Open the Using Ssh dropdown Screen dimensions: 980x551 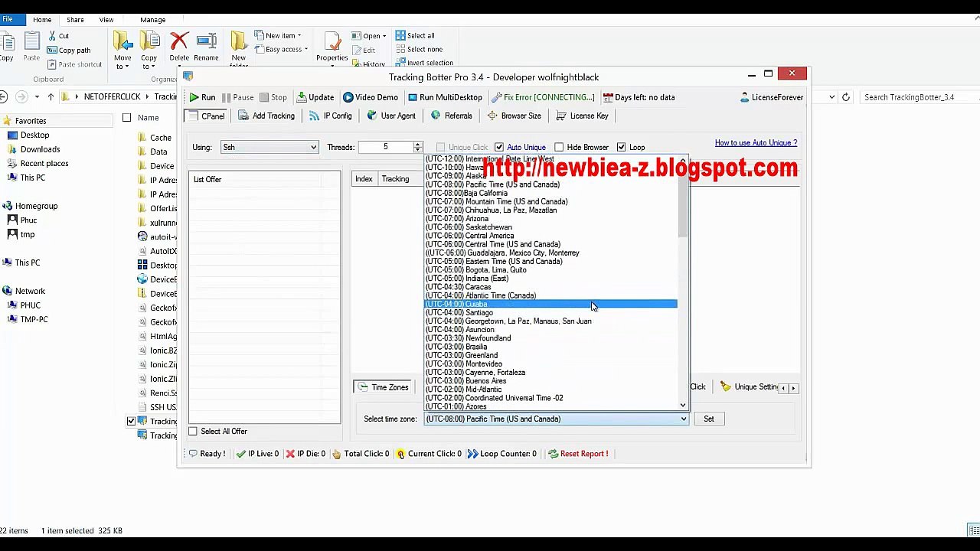(269, 147)
